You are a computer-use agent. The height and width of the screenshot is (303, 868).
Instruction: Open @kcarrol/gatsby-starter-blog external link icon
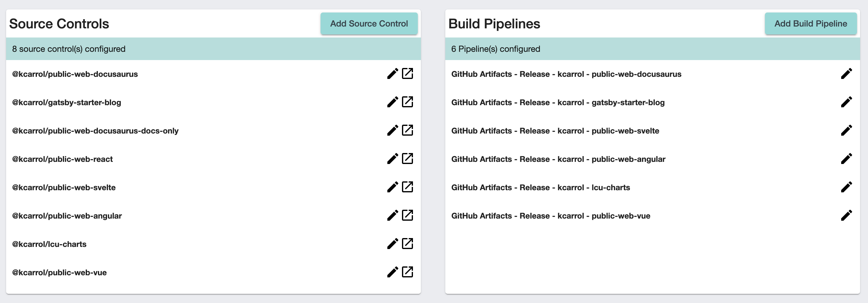click(407, 102)
